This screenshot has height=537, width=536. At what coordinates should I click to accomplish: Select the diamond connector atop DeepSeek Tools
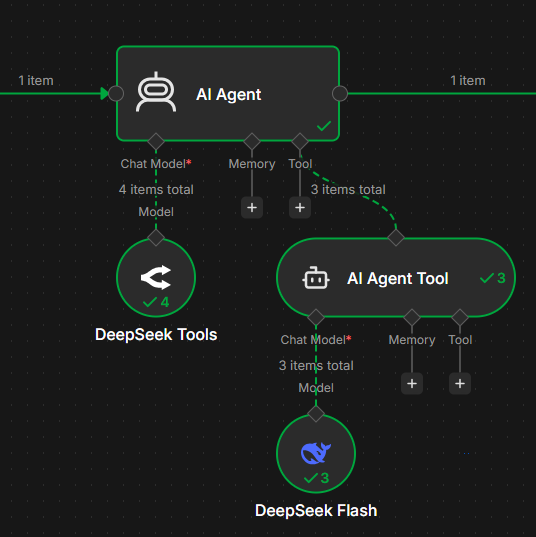(x=156, y=238)
